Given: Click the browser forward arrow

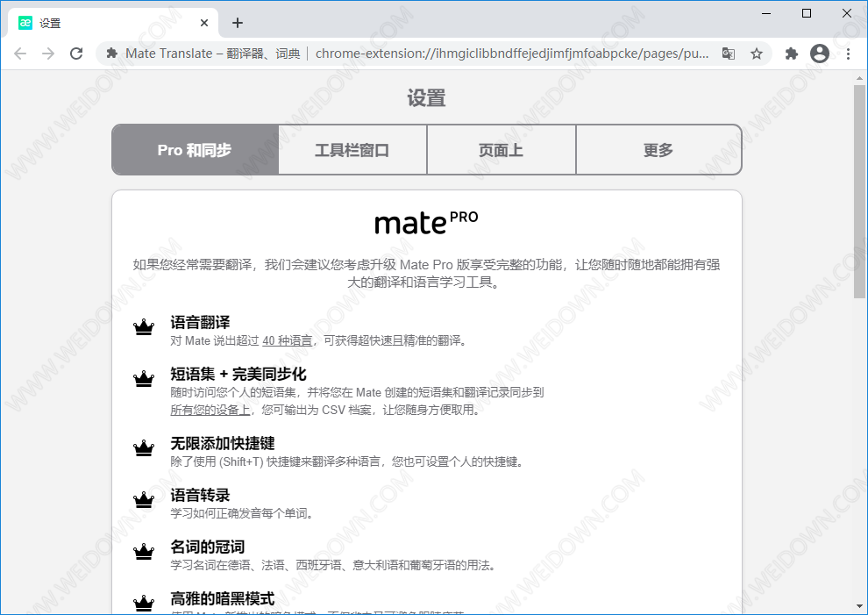Looking at the screenshot, I should pos(48,54).
